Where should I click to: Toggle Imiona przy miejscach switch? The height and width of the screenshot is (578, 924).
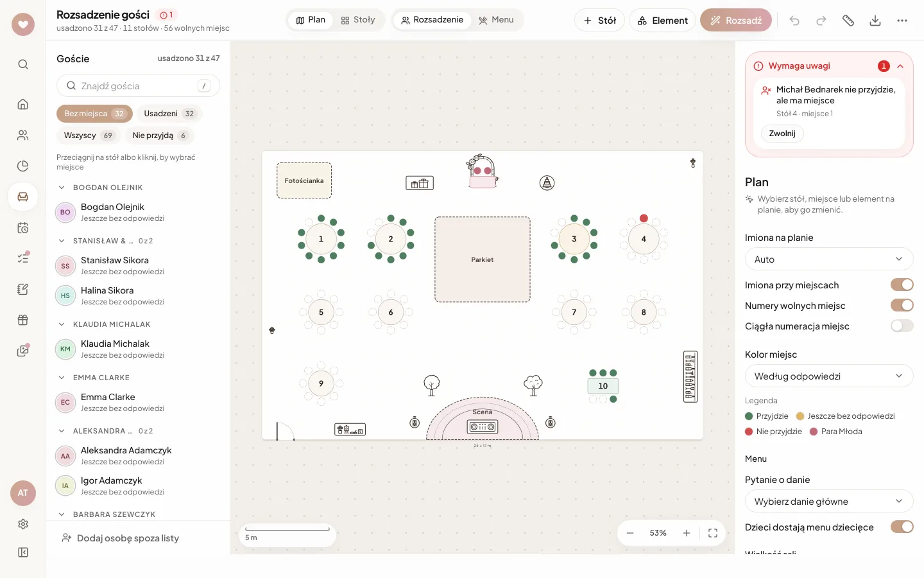902,285
